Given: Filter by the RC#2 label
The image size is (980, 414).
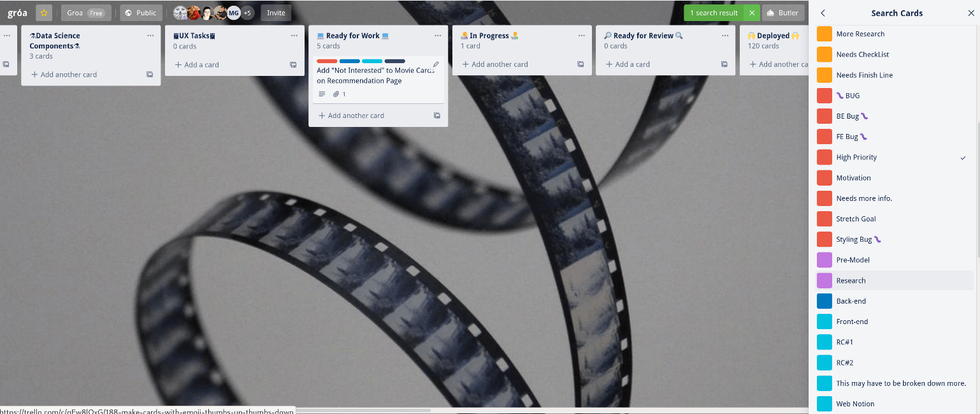Looking at the screenshot, I should (895, 362).
